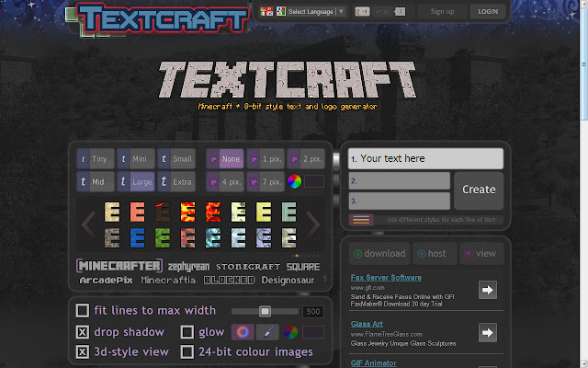The image size is (588, 368).
Task: Click the 500 width value field
Action: (312, 311)
